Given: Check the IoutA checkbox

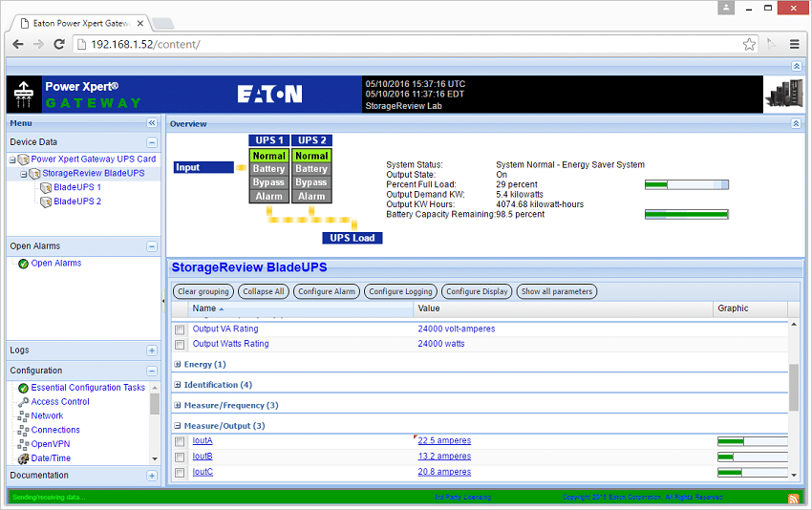Looking at the screenshot, I should (x=180, y=441).
